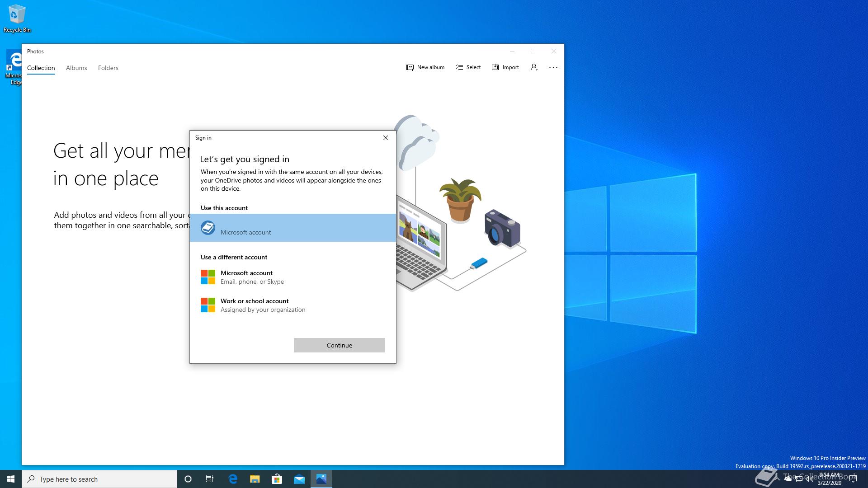Switch to the Albums tab
868x488 pixels.
click(76, 68)
